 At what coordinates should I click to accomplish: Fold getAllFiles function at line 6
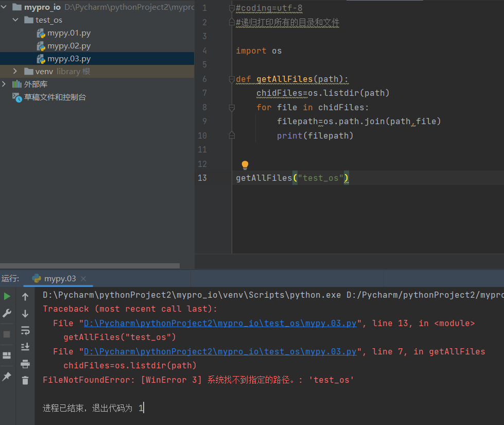tap(232, 79)
